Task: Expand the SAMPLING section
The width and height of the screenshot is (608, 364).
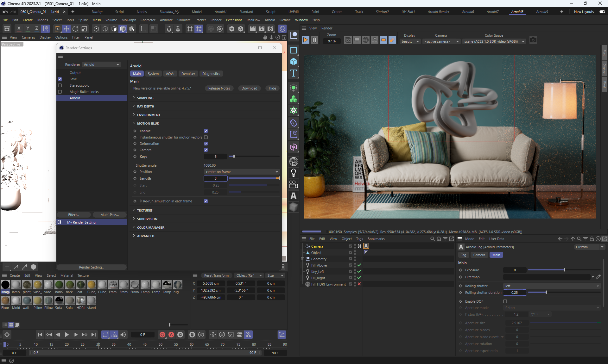Action: 145,98
